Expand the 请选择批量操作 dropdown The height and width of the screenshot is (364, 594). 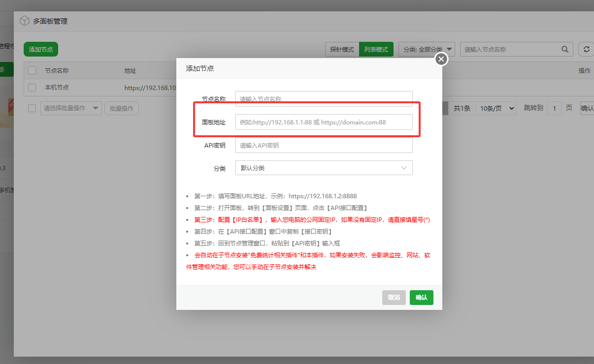70,108
